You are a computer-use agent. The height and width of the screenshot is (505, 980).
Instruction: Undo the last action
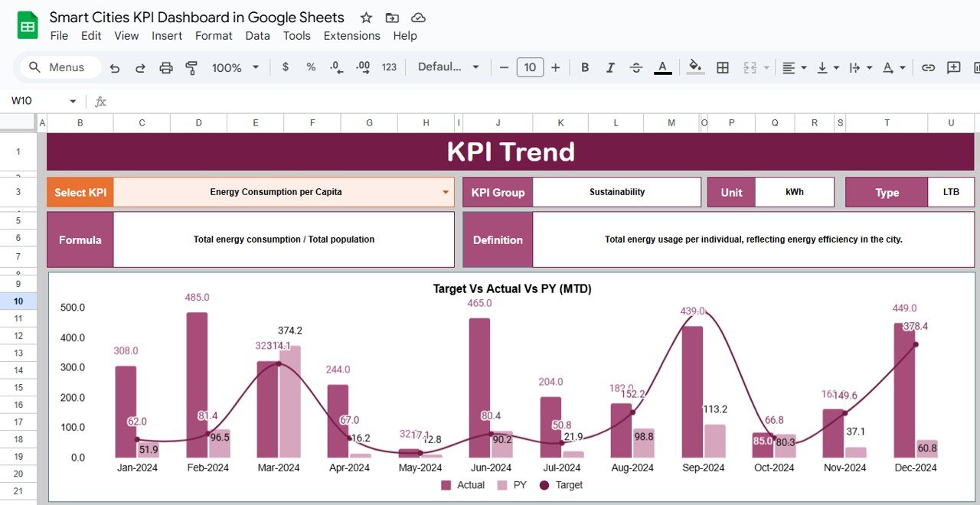pyautogui.click(x=115, y=67)
